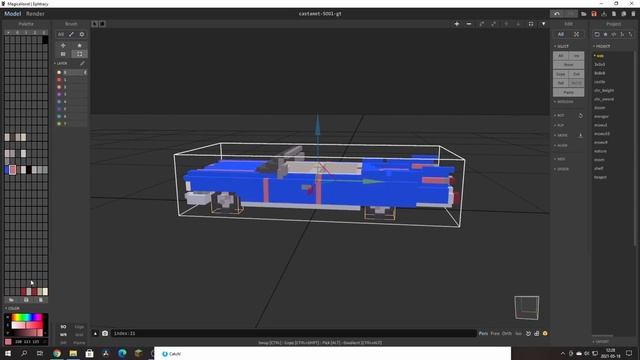The width and height of the screenshot is (640, 360).
Task: Click the redo arrow next to undo
Action: 571,14
